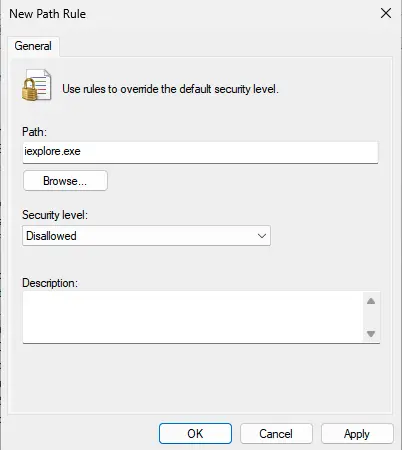Click inside the Description text box
The width and height of the screenshot is (402, 450).
coord(193,317)
